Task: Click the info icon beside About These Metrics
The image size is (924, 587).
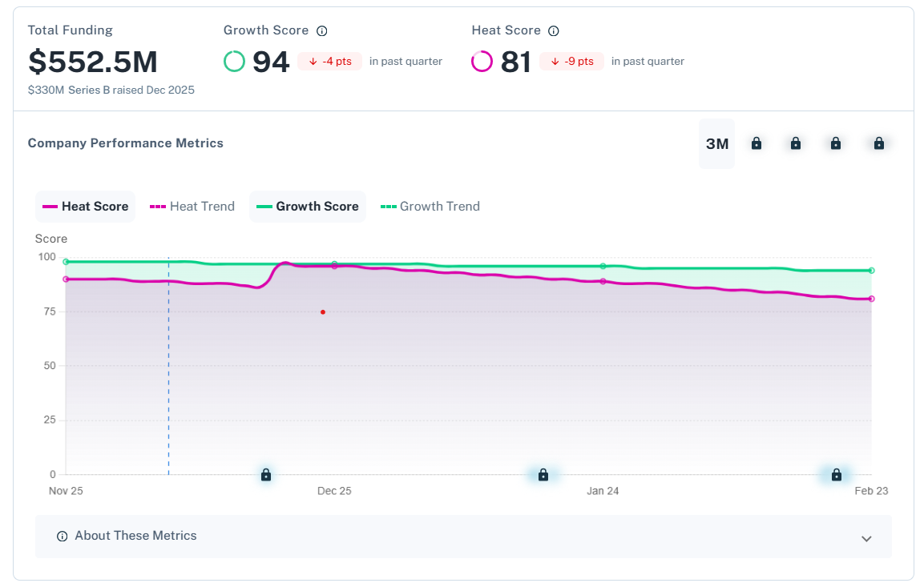Action: point(63,537)
